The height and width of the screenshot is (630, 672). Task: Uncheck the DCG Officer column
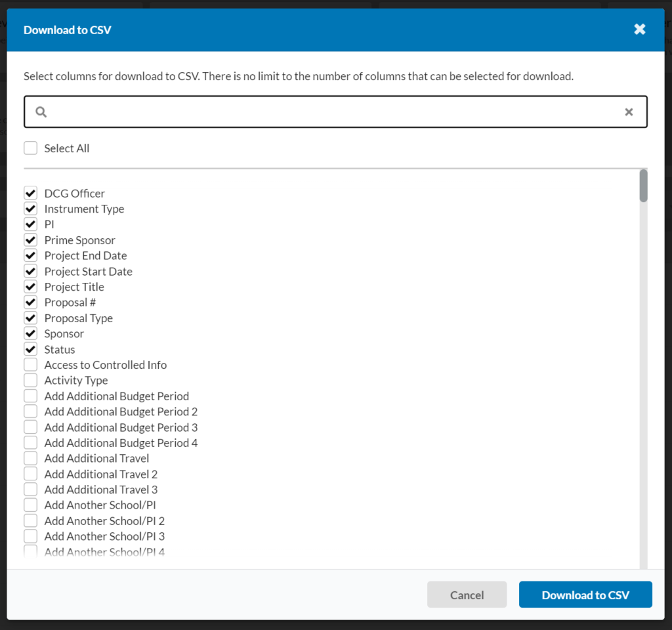(31, 194)
